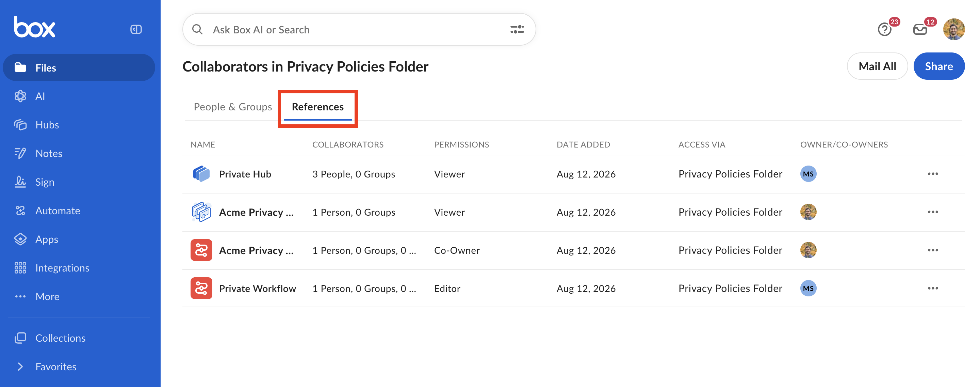This screenshot has height=387, width=980.
Task: Switch to the People & Groups tab
Action: click(233, 107)
